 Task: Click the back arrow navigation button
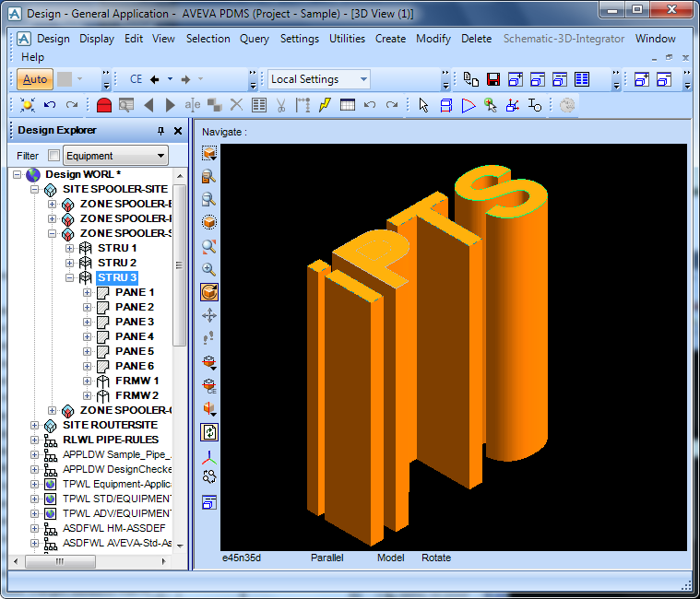tap(155, 79)
